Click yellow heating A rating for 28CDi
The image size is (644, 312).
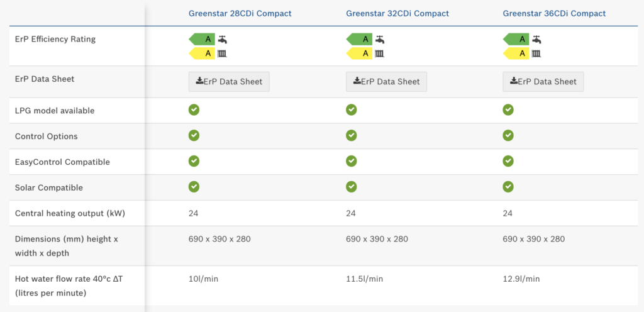[202, 53]
